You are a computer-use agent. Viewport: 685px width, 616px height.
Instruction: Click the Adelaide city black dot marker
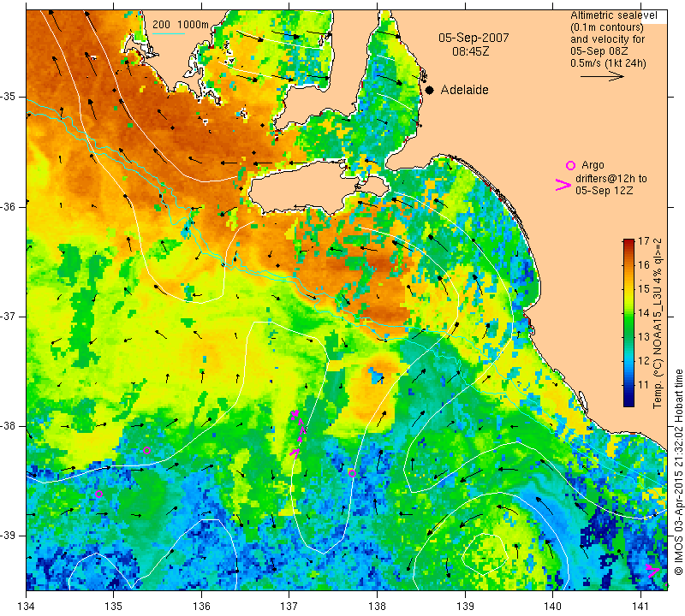pyautogui.click(x=430, y=91)
